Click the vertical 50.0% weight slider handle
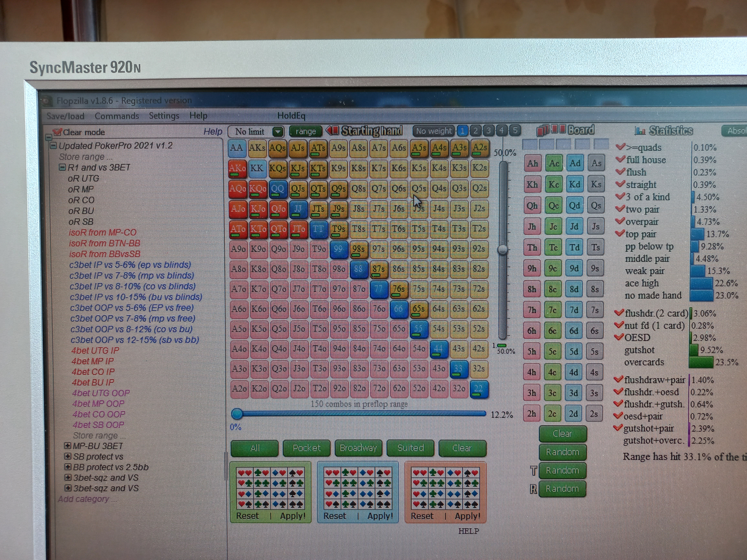 503,249
